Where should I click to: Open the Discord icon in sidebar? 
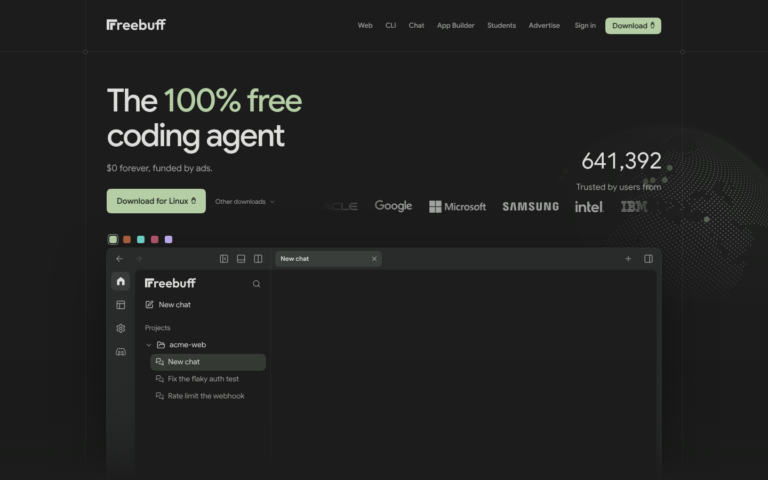(x=120, y=352)
